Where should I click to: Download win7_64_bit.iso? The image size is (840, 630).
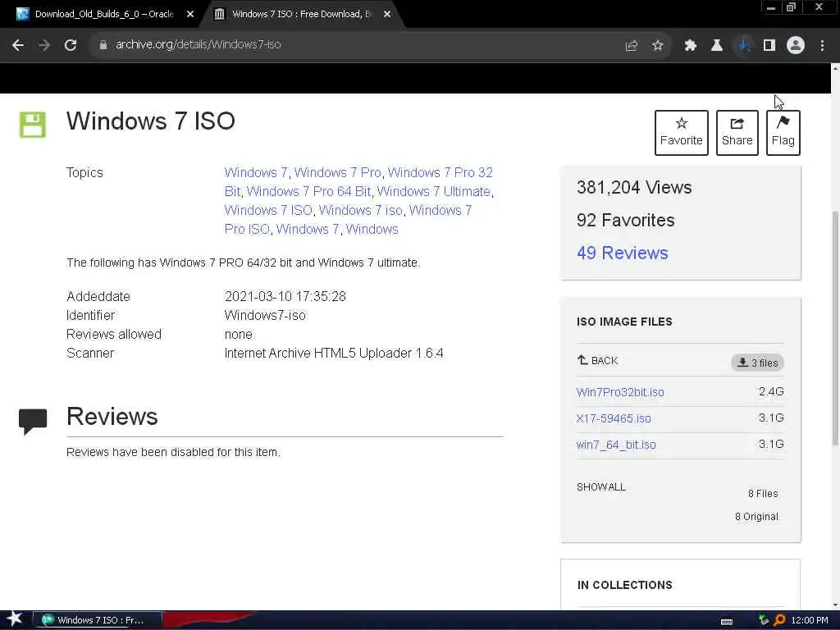pyautogui.click(x=616, y=445)
